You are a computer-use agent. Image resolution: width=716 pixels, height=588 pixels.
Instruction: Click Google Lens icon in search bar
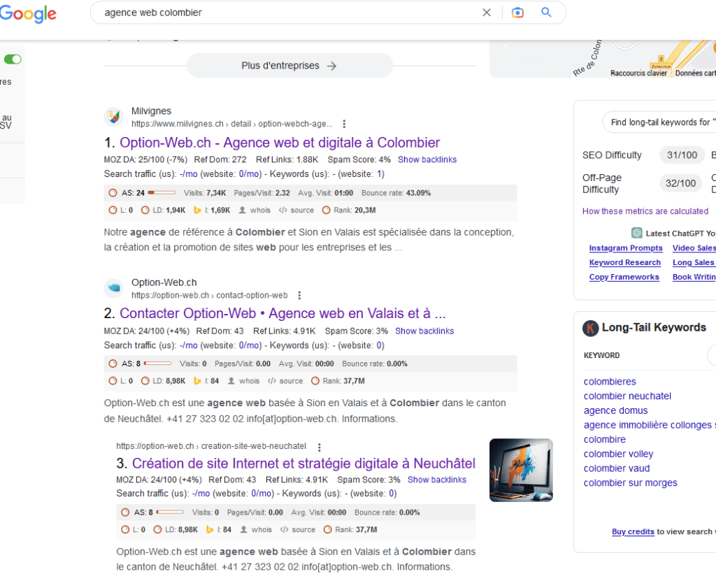click(x=517, y=12)
